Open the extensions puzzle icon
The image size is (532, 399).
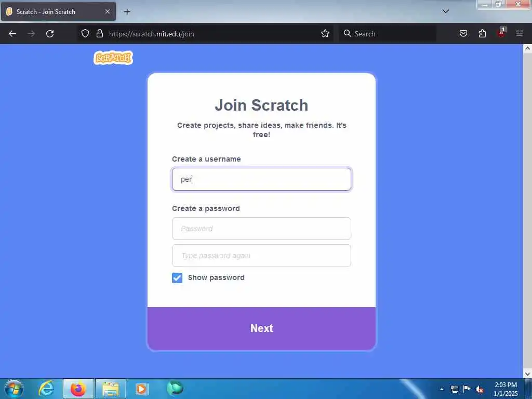point(482,33)
